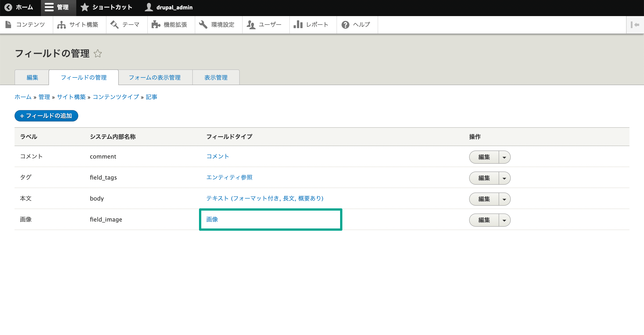Click the ユーザー people icon

[x=251, y=25]
